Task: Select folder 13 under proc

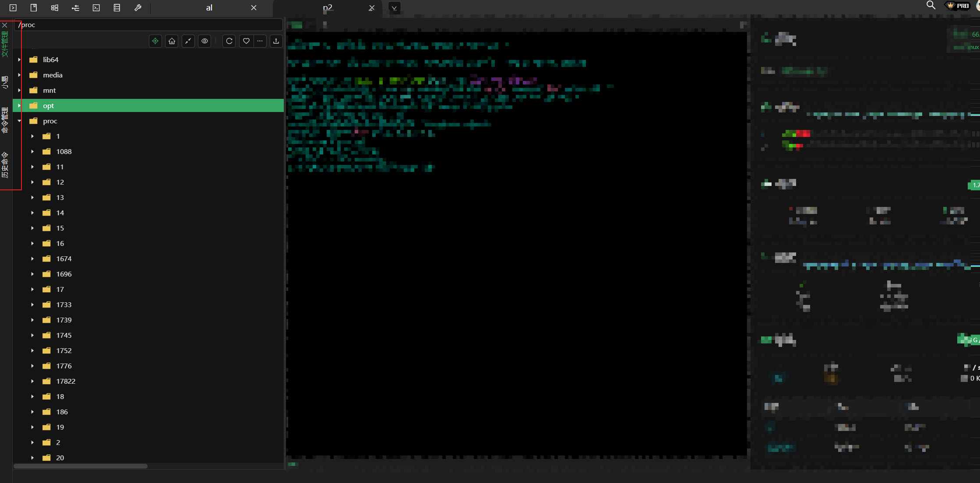Action: [x=60, y=197]
